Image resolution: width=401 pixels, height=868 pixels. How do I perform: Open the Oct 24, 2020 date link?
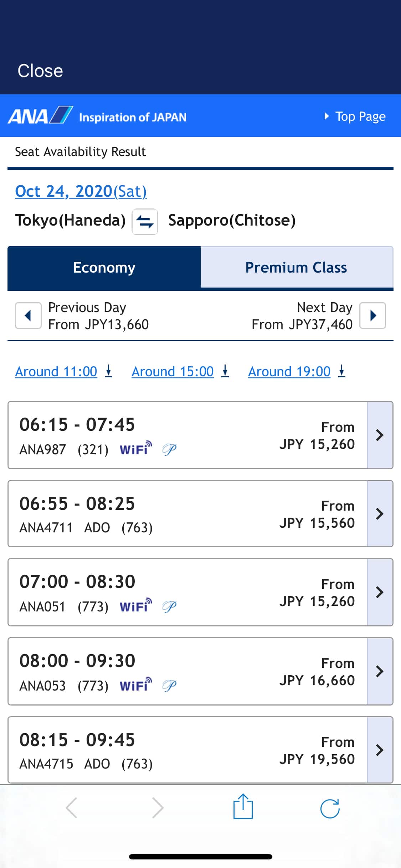click(x=81, y=191)
